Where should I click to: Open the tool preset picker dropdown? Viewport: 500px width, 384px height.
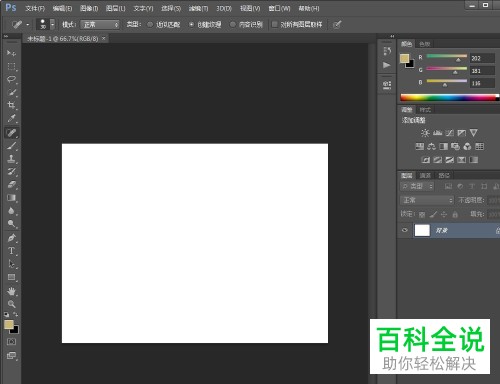[28, 24]
